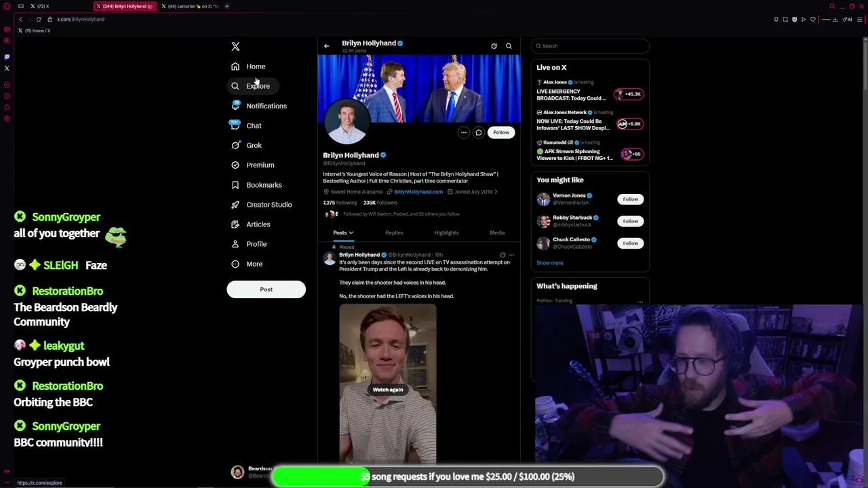Click the browser search magnifier icon

pos(832,6)
